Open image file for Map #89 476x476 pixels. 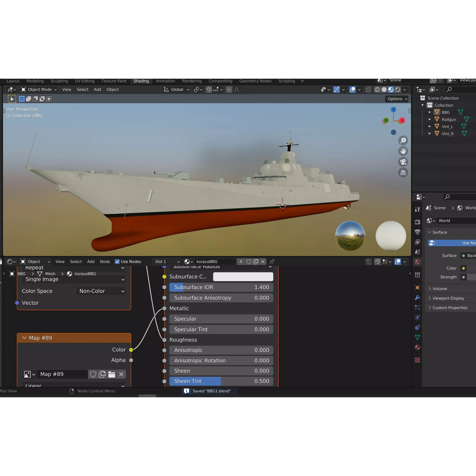coord(112,374)
